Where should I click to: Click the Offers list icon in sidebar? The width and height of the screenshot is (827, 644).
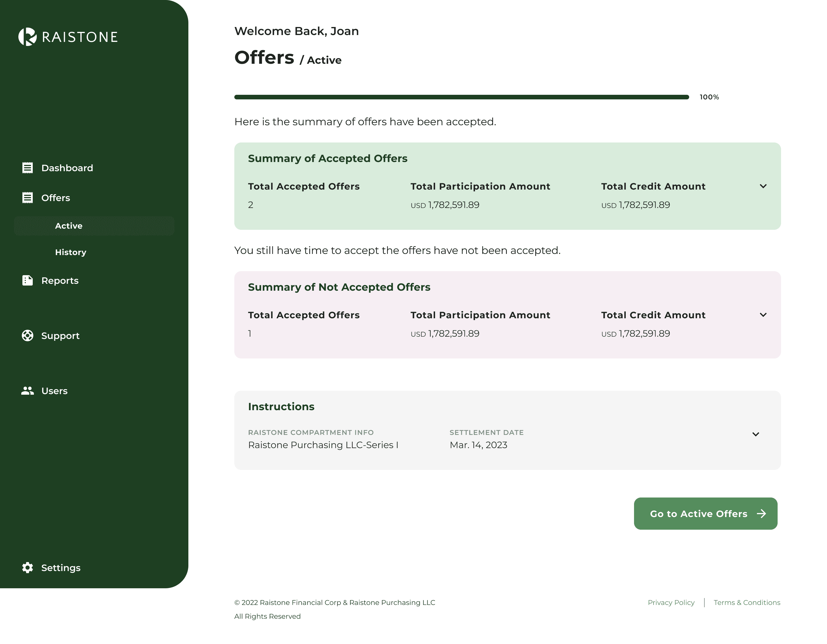(x=27, y=198)
